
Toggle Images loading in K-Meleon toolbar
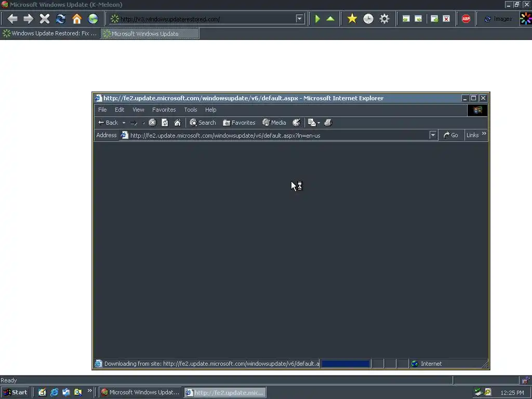point(498,19)
